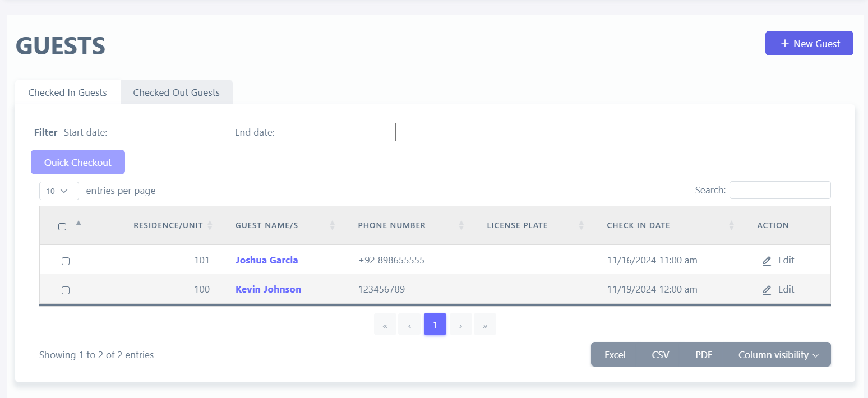Sort by Check In Date column arrows
Image resolution: width=868 pixels, height=398 pixels.
click(731, 225)
